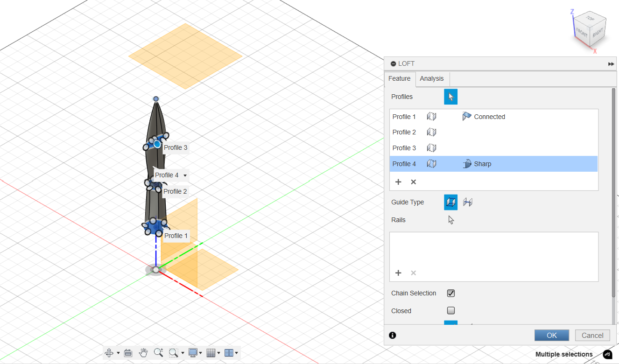
Task: Collapse the LOFT dialog with minus icon
Action: point(394,63)
